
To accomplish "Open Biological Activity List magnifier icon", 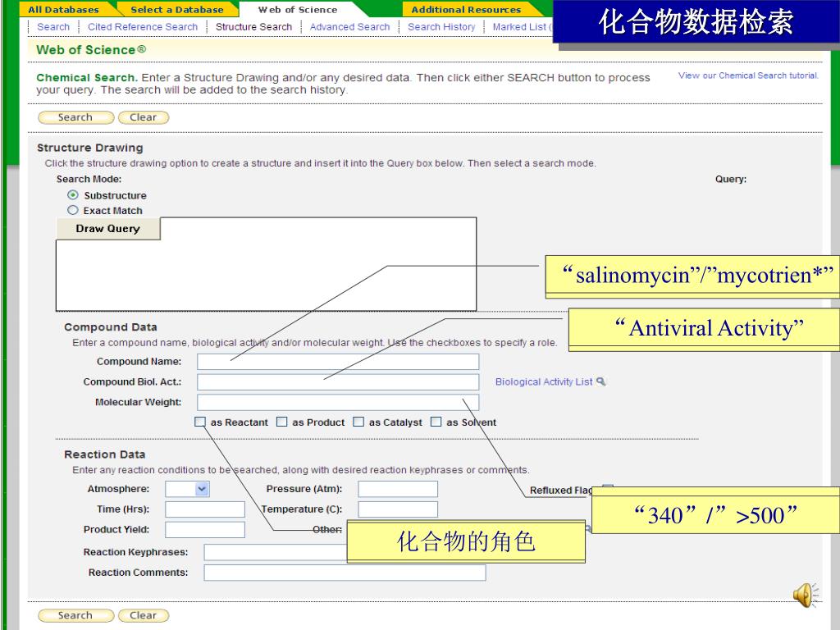I will (x=601, y=381).
